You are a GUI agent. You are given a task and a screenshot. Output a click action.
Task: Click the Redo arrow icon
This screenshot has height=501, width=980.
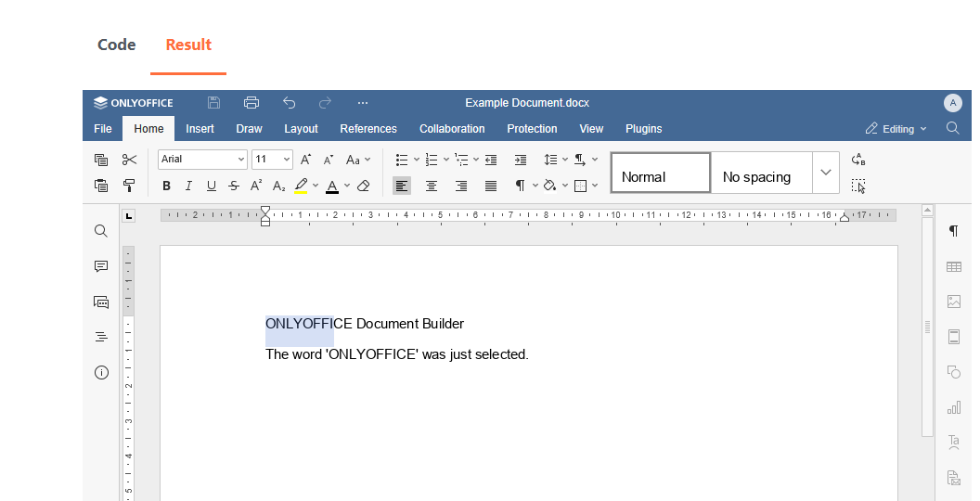coord(325,102)
